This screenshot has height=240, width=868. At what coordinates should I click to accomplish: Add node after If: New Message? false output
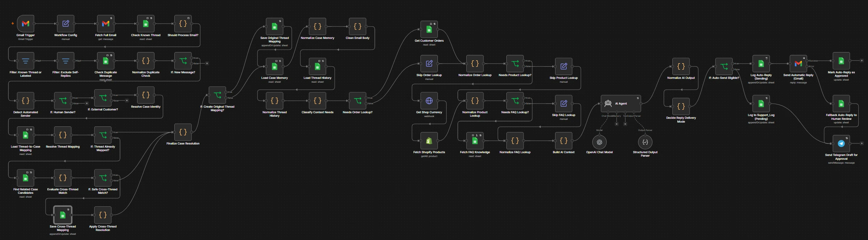coord(207,63)
